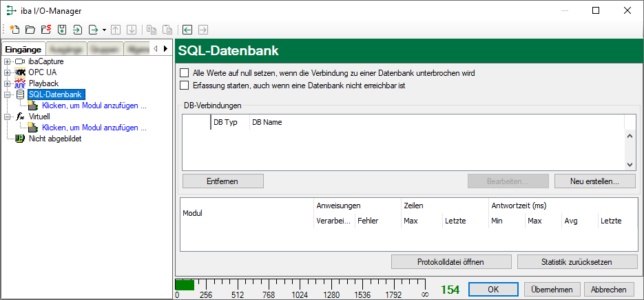This screenshot has width=644, height=300.
Task: Expand the ibaCapture tree node
Action: click(x=7, y=62)
